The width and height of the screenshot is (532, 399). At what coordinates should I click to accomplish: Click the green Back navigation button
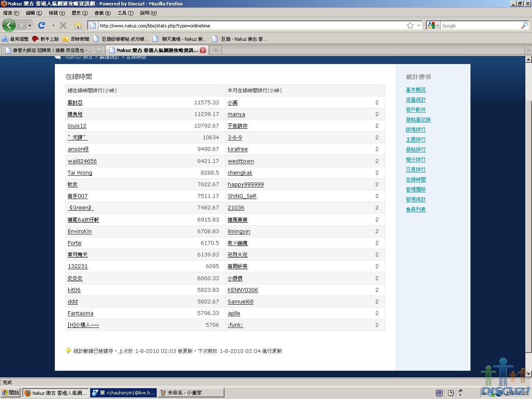coord(9,25)
